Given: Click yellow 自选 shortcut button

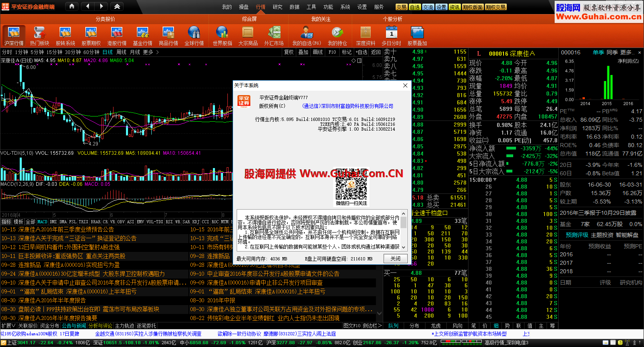Looking at the screenshot, I should click(415, 7).
